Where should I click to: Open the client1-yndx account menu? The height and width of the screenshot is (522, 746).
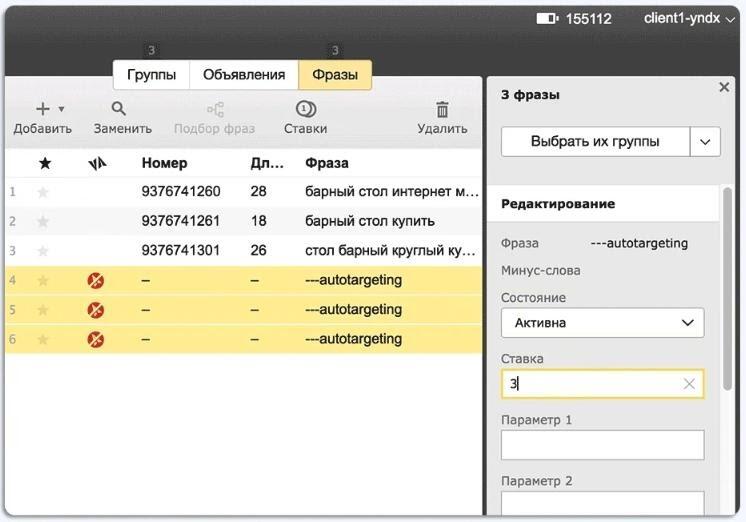688,19
